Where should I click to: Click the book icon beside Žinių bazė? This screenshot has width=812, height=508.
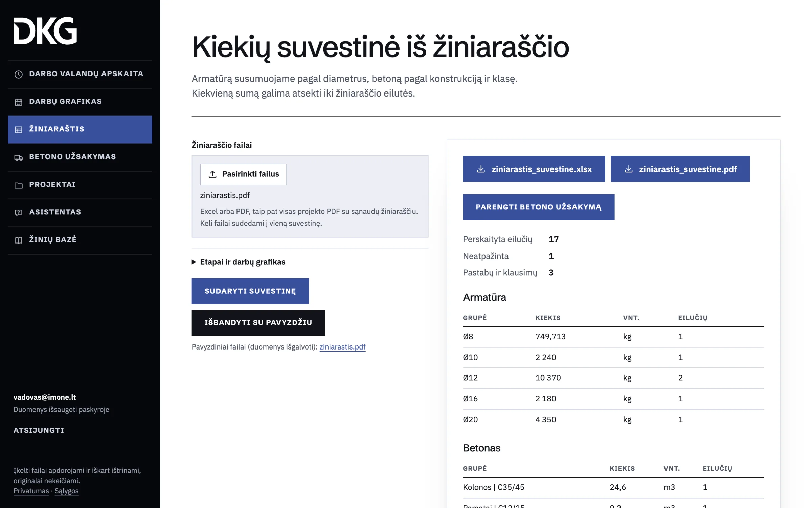click(19, 240)
